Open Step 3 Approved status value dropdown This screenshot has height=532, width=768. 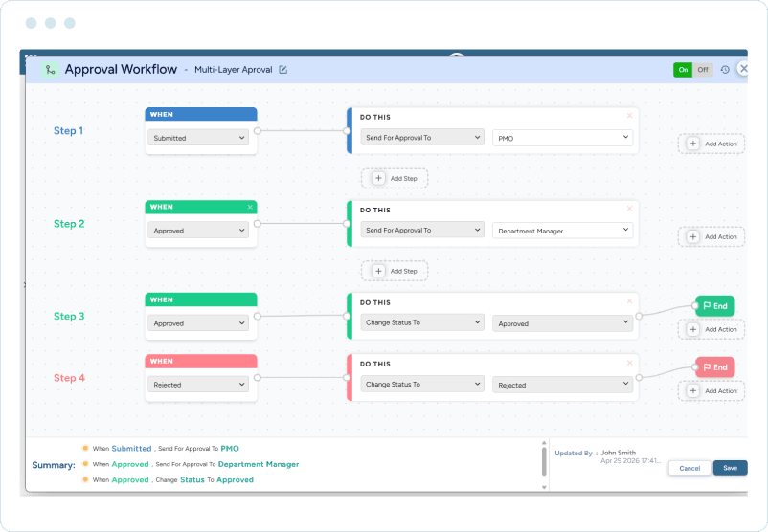[x=562, y=323]
